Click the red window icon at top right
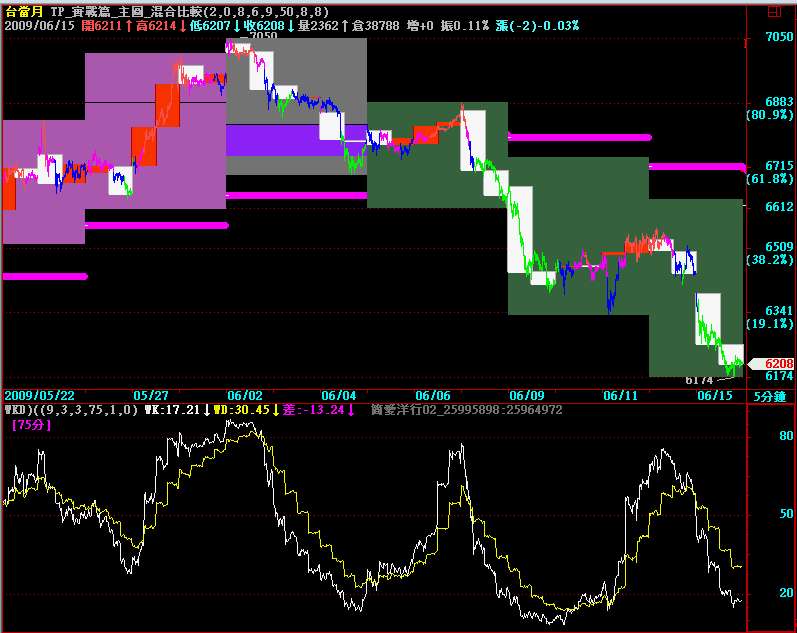This screenshot has width=797, height=633. pyautogui.click(x=776, y=12)
